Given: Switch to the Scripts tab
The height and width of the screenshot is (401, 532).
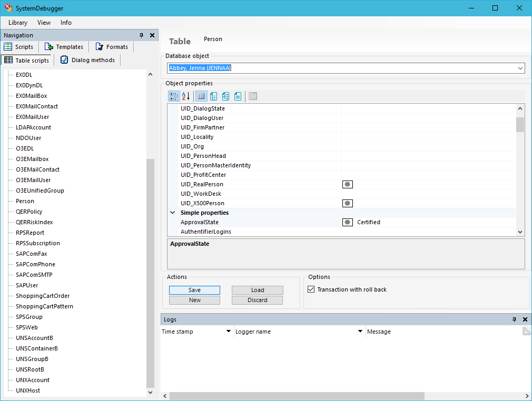Looking at the screenshot, I should click(19, 47).
